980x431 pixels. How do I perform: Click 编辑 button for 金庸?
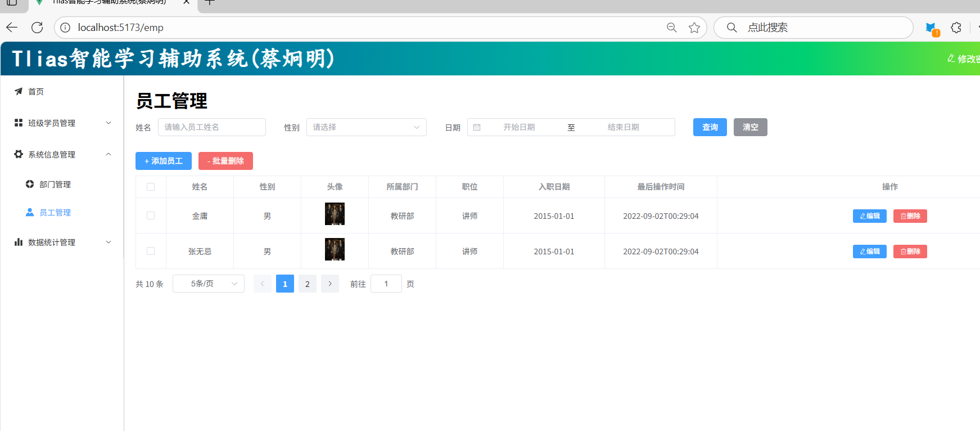pos(869,216)
